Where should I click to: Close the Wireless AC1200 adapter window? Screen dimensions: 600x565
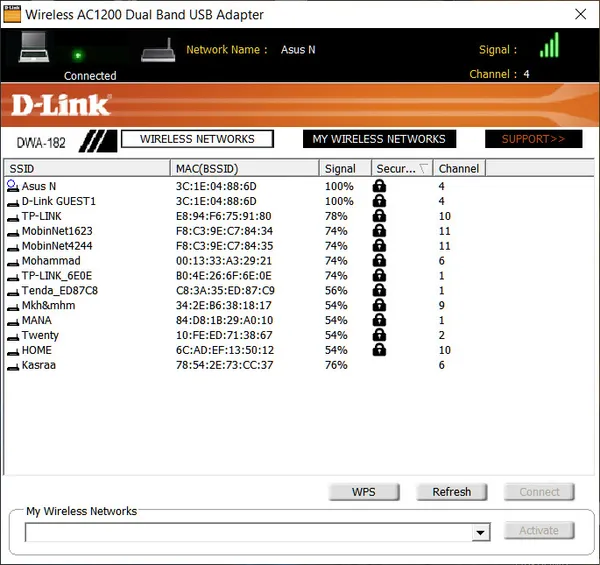point(580,14)
